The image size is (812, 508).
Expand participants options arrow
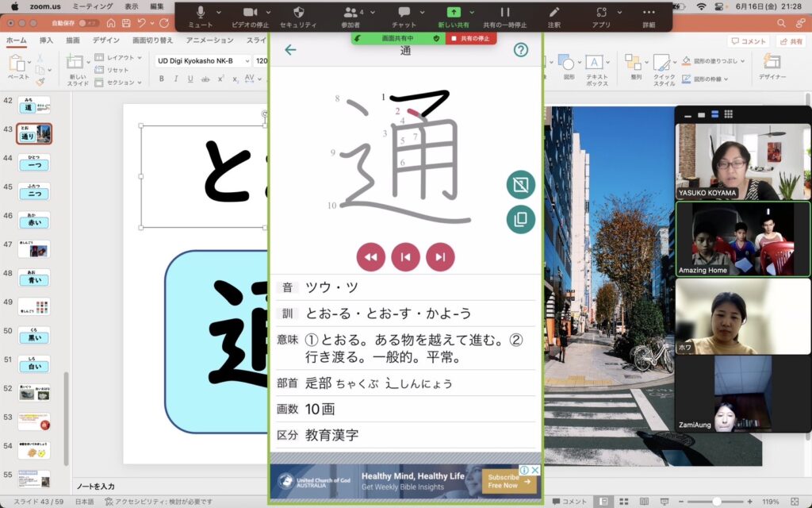click(373, 13)
